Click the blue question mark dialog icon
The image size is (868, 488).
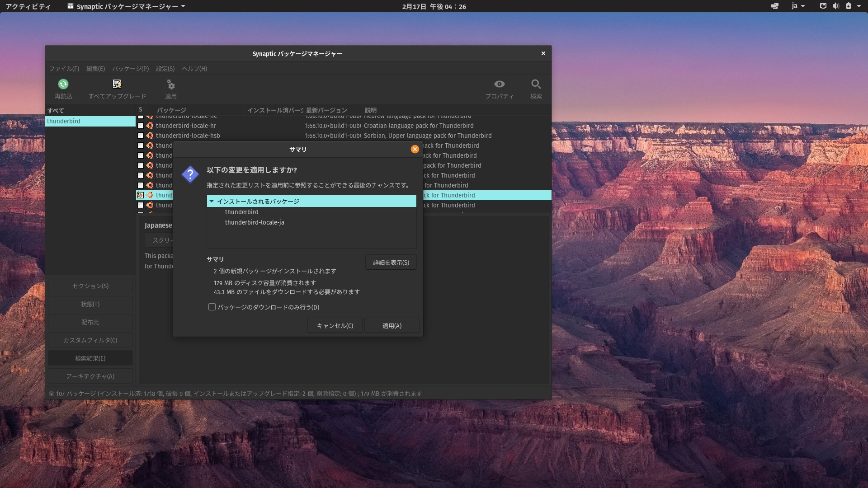pos(190,174)
